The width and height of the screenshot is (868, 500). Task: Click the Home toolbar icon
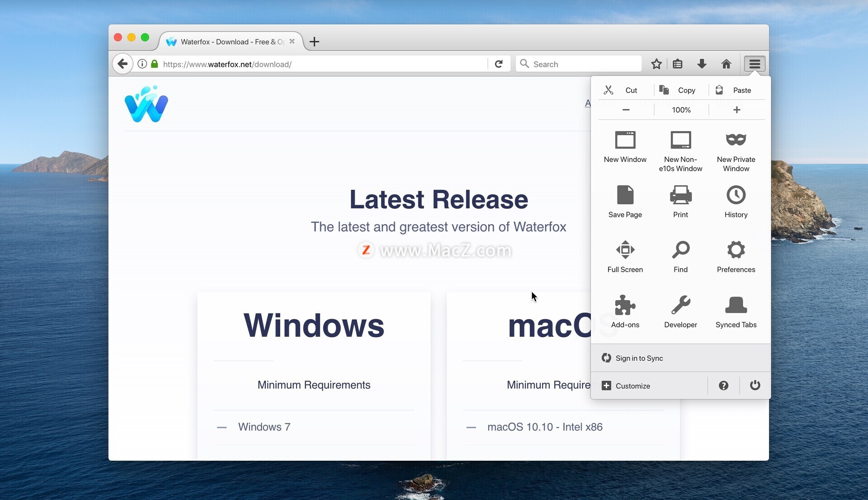tap(726, 64)
